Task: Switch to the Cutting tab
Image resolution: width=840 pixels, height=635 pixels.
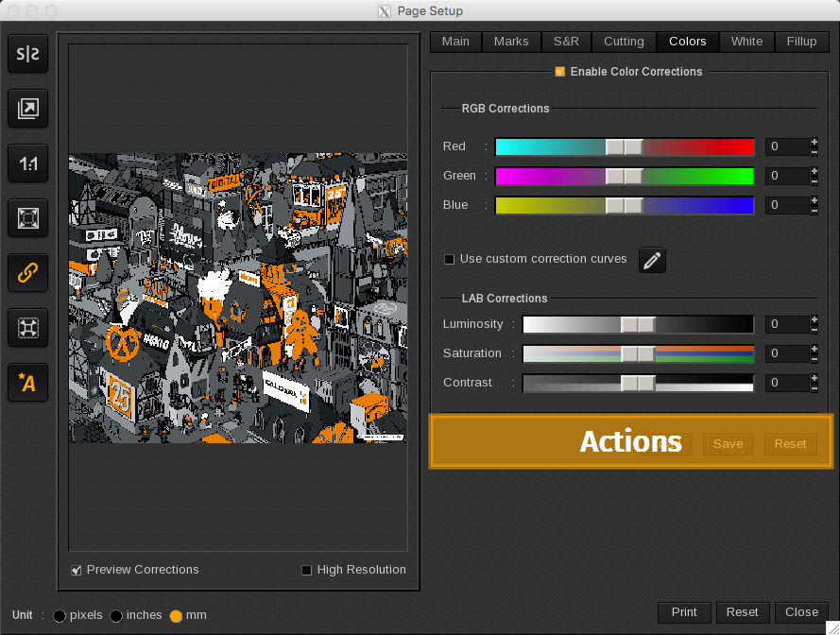Action: 624,42
